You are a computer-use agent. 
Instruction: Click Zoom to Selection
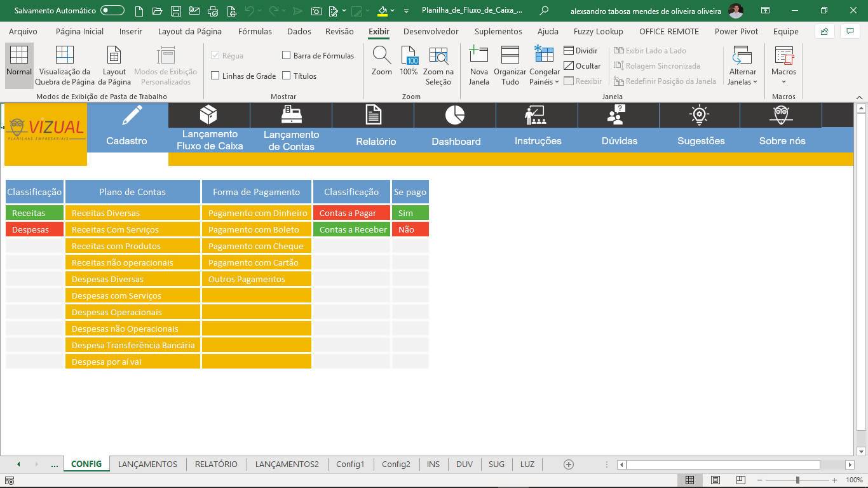pos(438,65)
